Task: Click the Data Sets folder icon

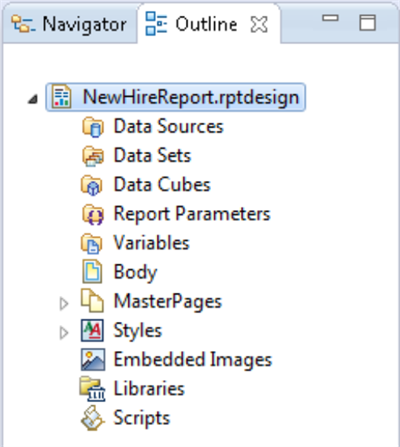Action: coord(93,156)
